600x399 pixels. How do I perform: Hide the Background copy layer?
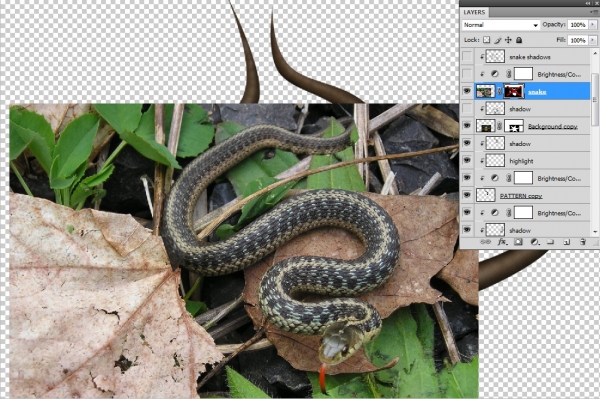click(467, 126)
